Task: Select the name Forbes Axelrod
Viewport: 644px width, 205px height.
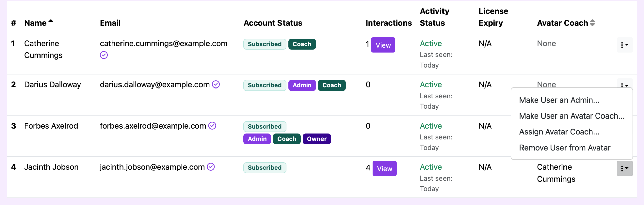Action: [51, 126]
